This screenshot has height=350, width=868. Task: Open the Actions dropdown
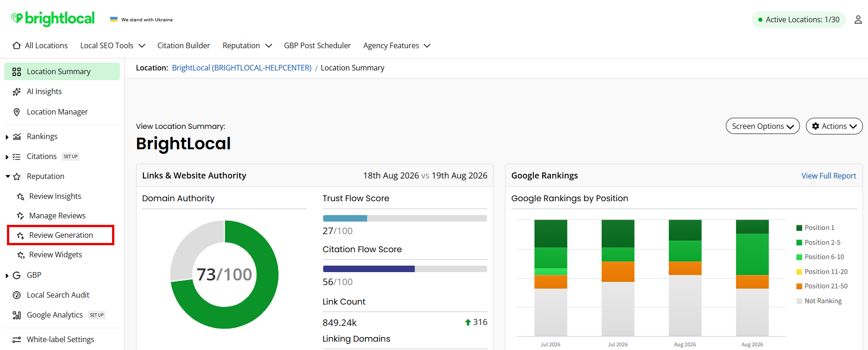[x=834, y=126]
